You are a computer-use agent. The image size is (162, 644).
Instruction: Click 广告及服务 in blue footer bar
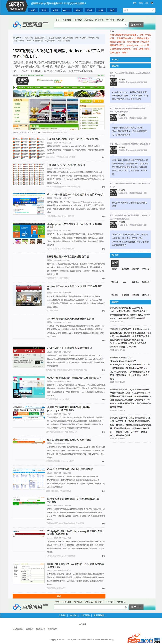tap(85, 615)
